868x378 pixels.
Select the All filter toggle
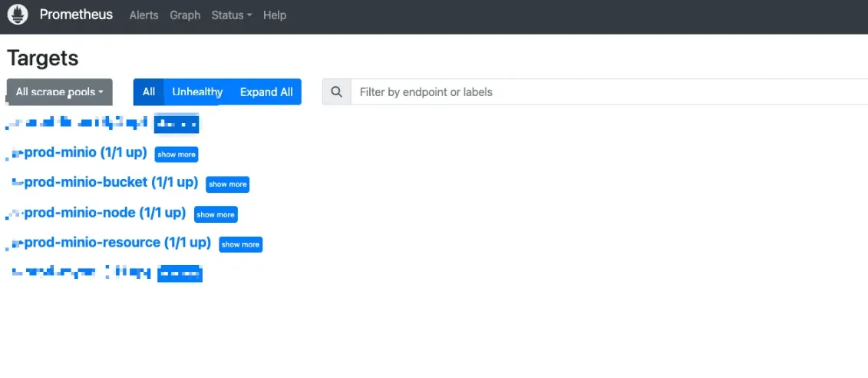pos(149,92)
